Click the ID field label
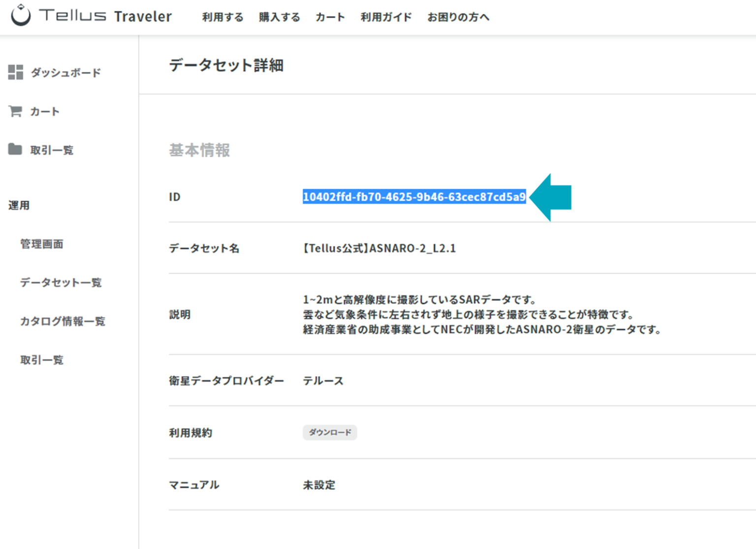This screenshot has width=756, height=549. coord(175,197)
